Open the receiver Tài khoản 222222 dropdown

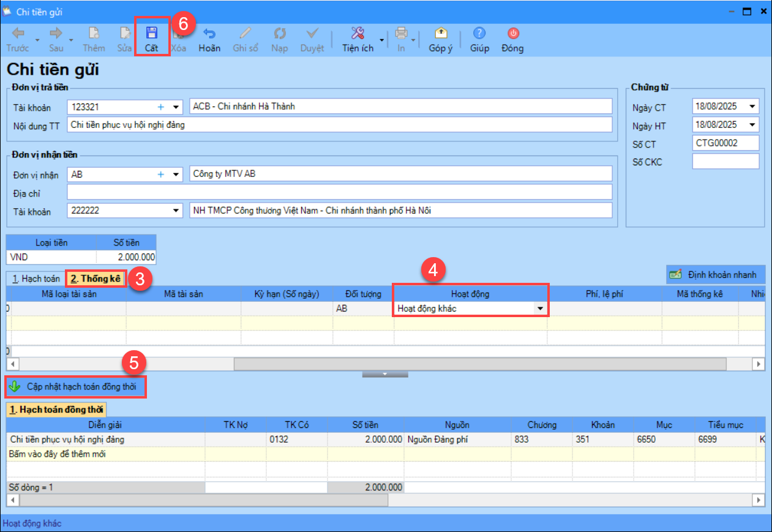pos(176,211)
